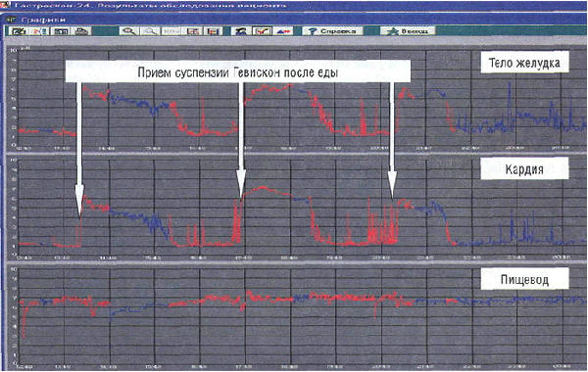
Task: Toggle the pressed red checkmark graph button
Action: (x=262, y=31)
